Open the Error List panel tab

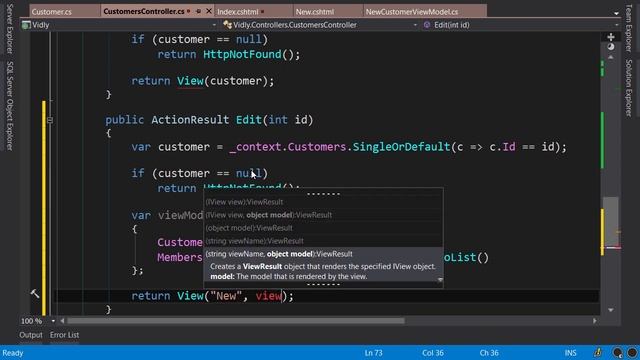pyautogui.click(x=64, y=335)
